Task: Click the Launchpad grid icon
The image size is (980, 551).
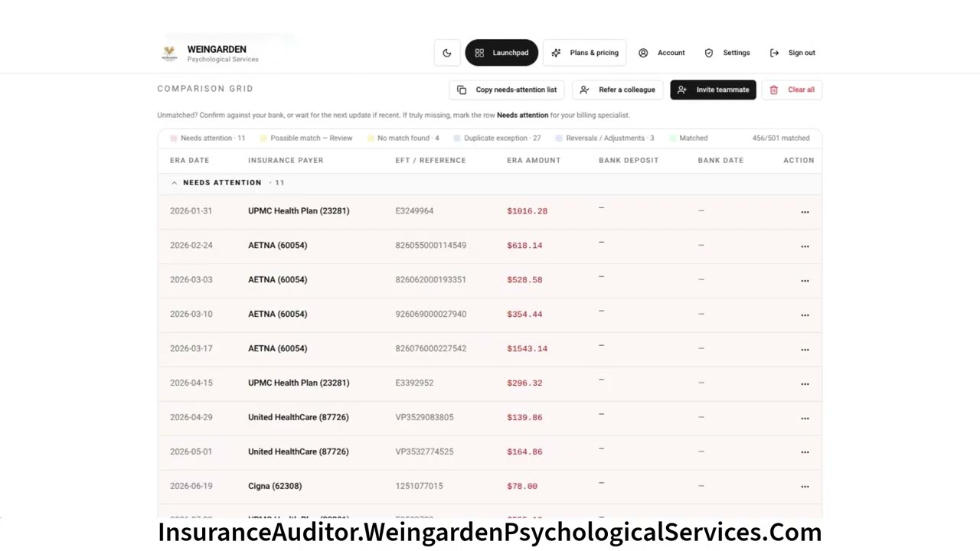Action: click(479, 53)
